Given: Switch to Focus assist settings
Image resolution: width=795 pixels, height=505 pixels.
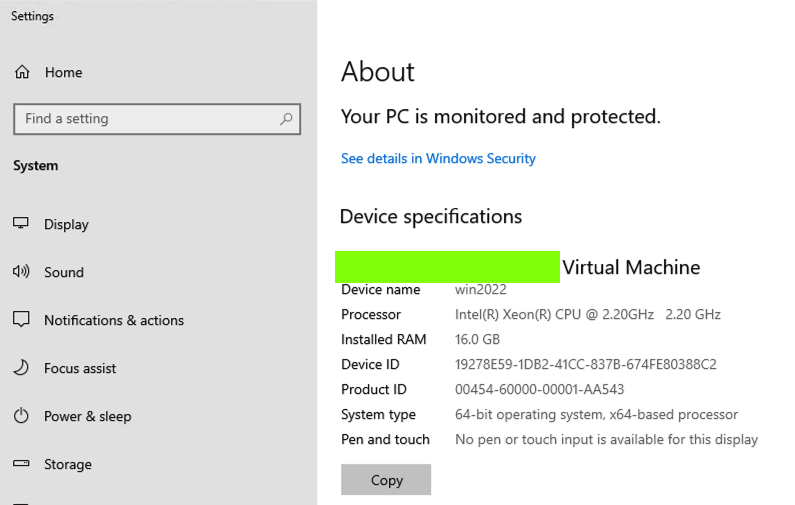Looking at the screenshot, I should [x=80, y=368].
